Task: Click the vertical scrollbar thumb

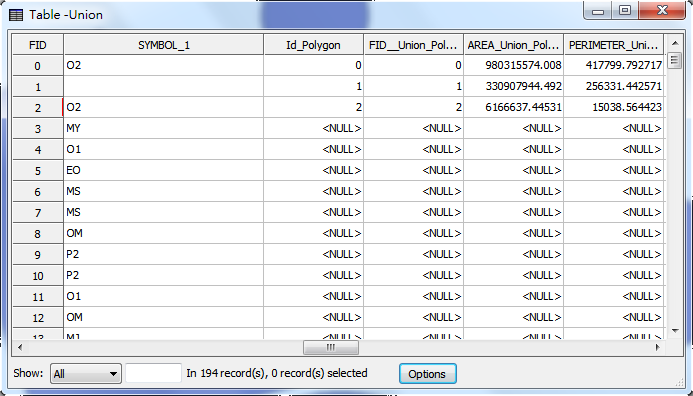Action: point(674,60)
